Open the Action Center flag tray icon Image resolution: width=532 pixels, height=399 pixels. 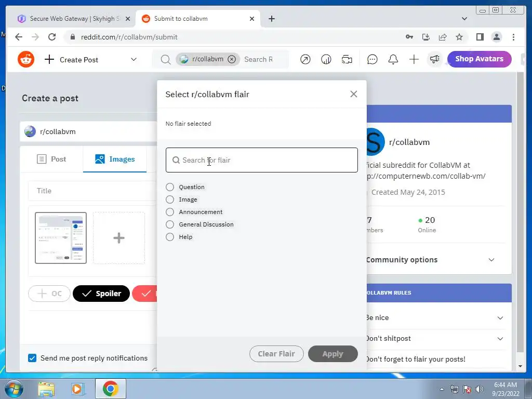pyautogui.click(x=467, y=389)
